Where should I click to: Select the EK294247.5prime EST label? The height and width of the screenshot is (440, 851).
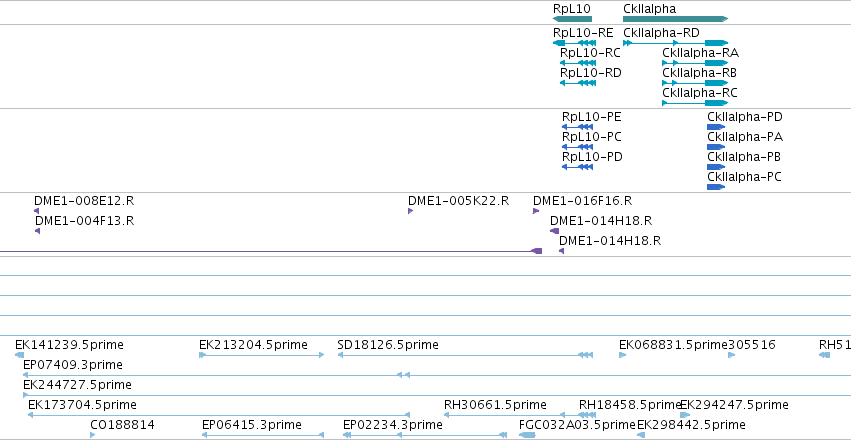click(734, 405)
